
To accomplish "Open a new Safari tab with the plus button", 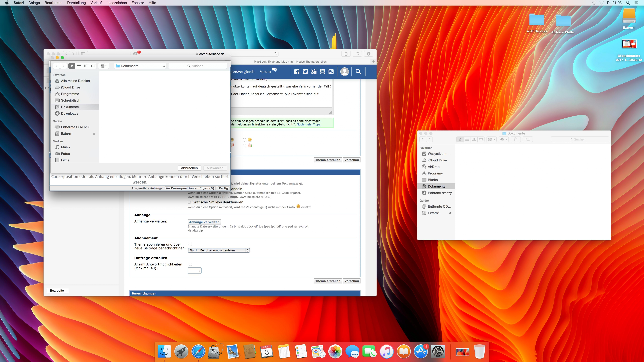I will pyautogui.click(x=374, y=62).
